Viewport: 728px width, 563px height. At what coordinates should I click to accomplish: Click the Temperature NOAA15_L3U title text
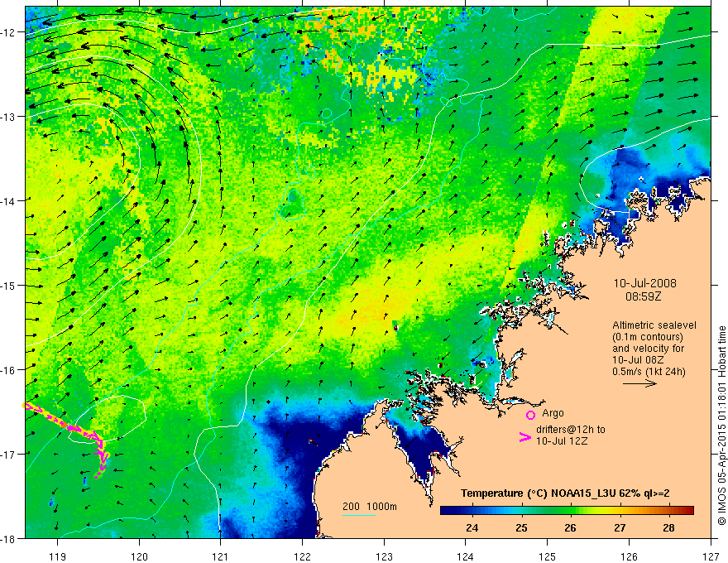tap(565, 493)
